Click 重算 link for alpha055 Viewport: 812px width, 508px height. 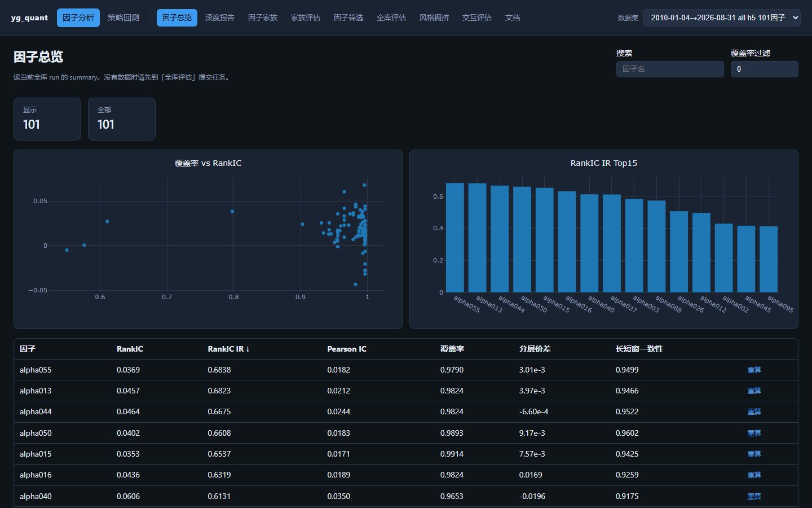click(x=754, y=370)
